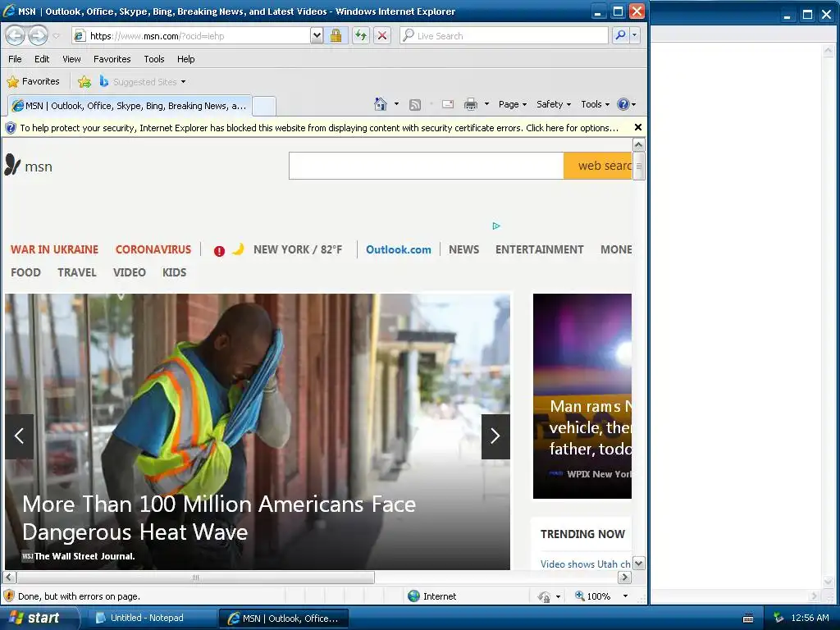Click in the MSN web search field
Image resolution: width=840 pixels, height=630 pixels.
(426, 166)
